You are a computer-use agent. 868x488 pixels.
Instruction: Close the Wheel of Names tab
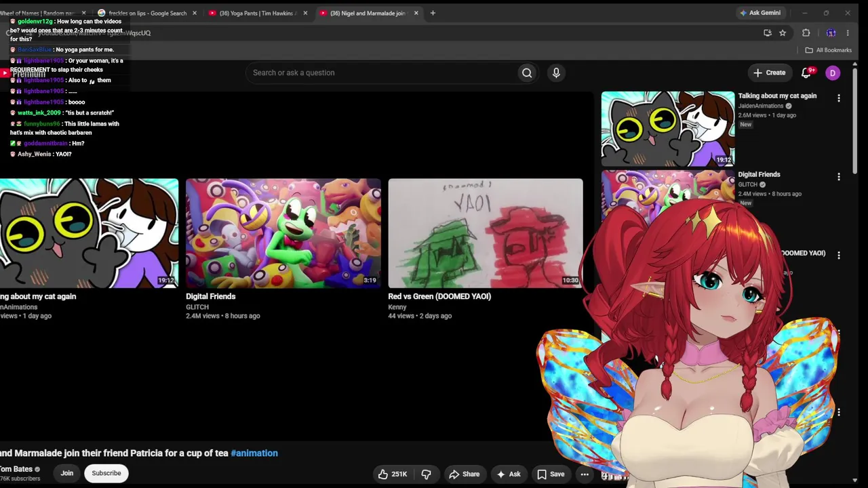84,13
